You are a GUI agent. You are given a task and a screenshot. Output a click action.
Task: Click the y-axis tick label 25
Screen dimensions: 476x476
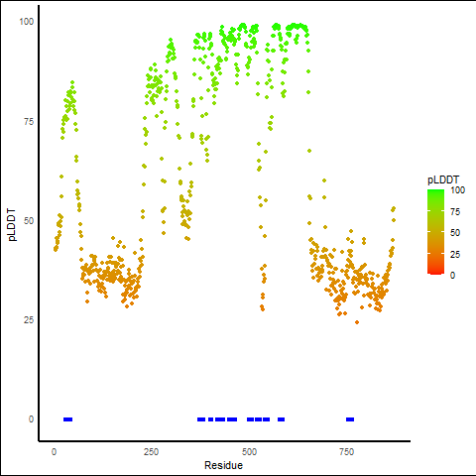[x=29, y=320]
